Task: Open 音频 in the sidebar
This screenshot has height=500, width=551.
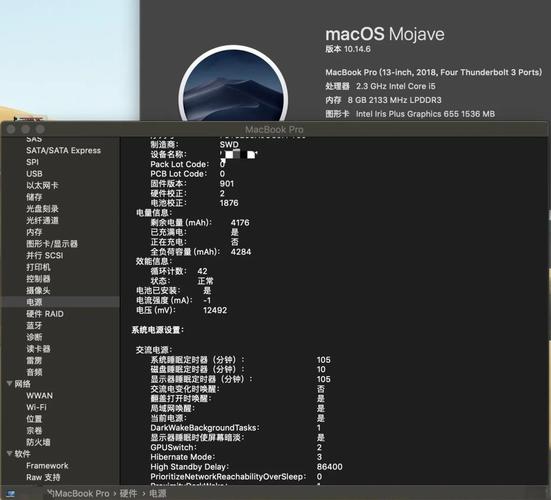Action: pos(34,372)
